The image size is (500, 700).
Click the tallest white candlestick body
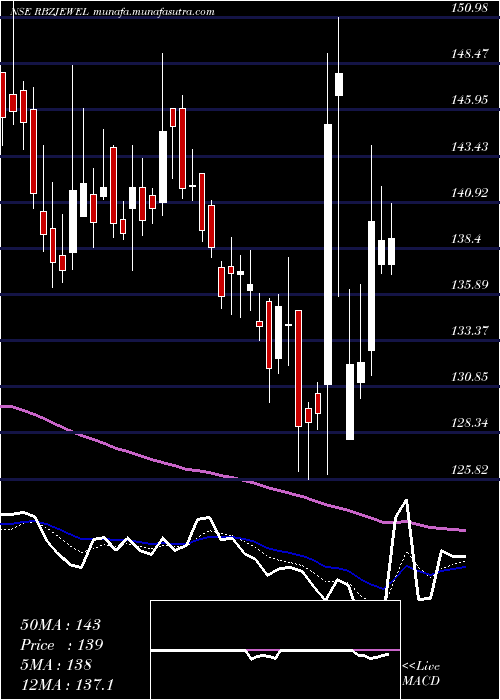[328, 254]
